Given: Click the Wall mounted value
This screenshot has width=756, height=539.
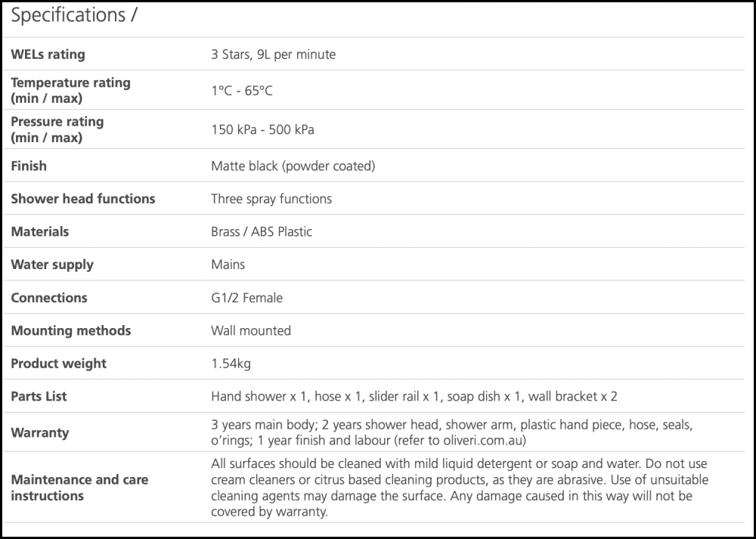Looking at the screenshot, I should click(251, 330).
